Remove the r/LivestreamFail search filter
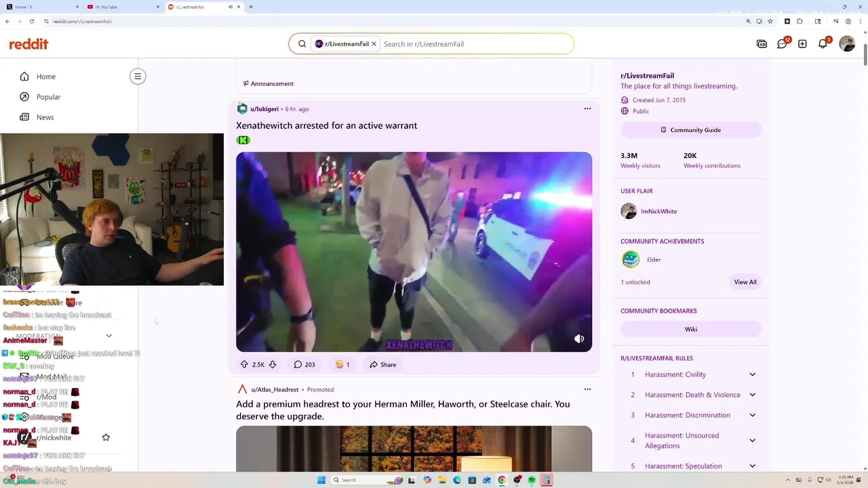 (x=374, y=44)
